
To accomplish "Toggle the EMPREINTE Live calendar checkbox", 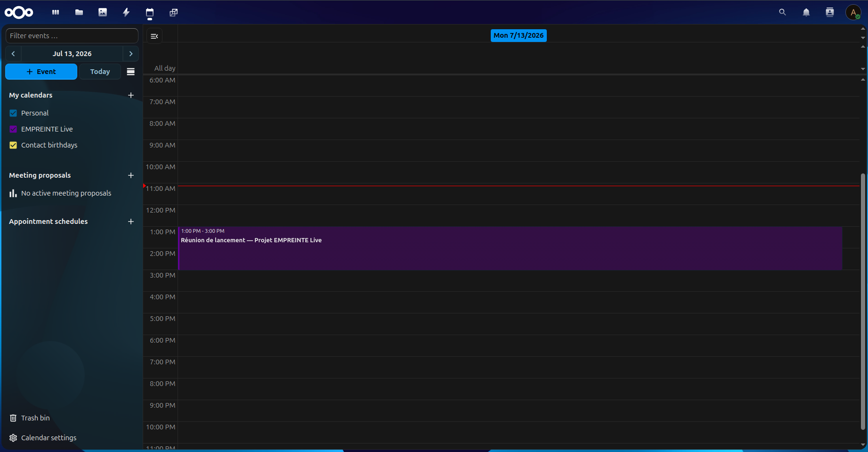I will click(13, 129).
